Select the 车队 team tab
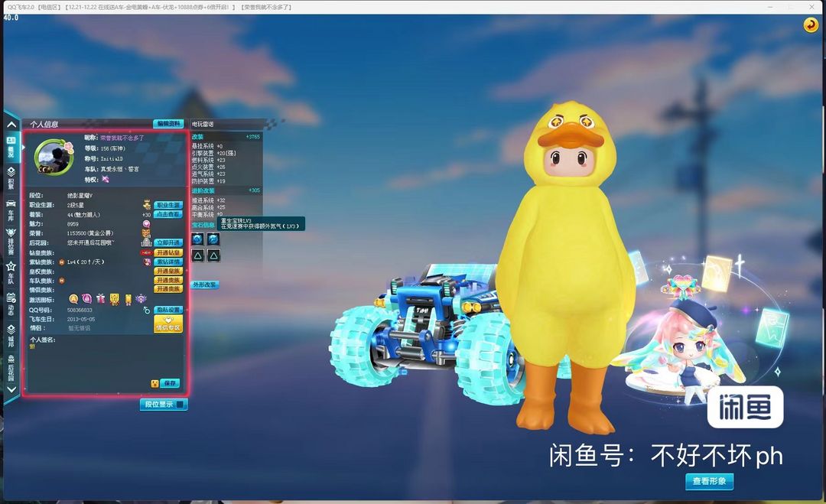The height and width of the screenshot is (504, 826). [x=11, y=273]
